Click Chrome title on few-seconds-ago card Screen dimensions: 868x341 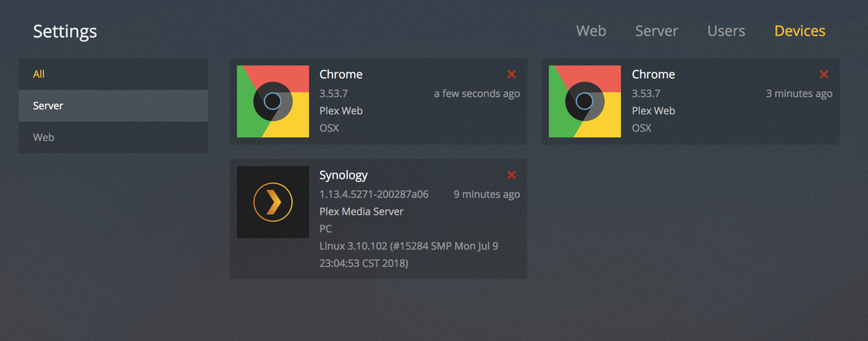tap(341, 74)
